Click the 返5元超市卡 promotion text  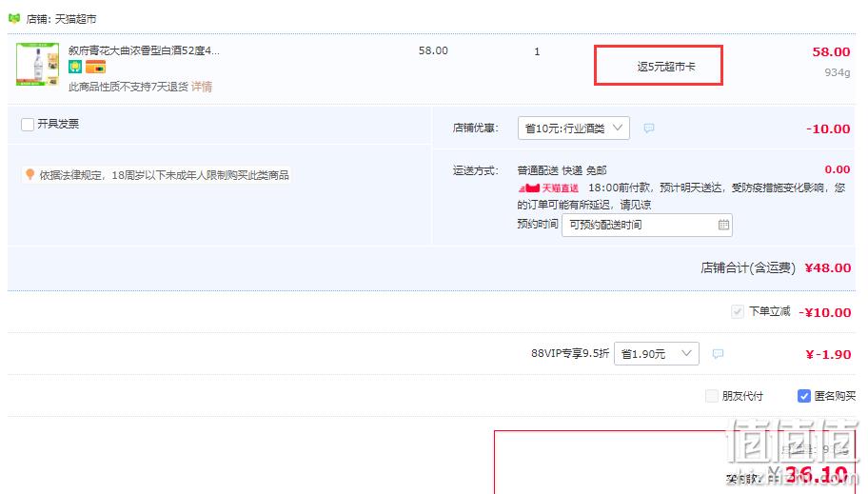tap(666, 67)
